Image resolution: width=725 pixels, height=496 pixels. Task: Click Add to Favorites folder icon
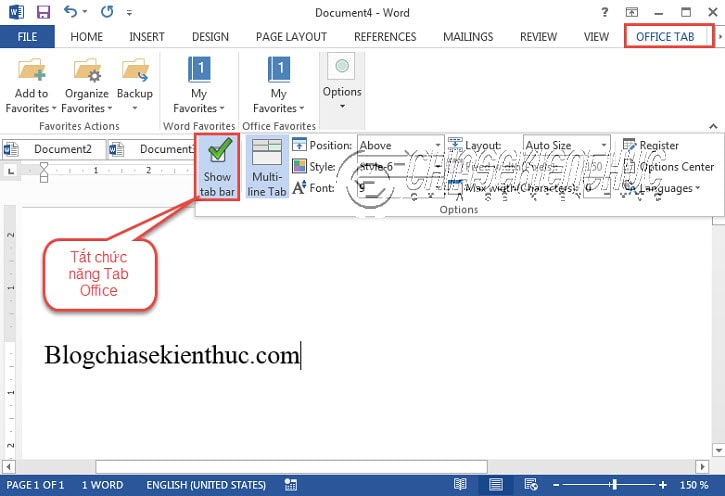[x=31, y=69]
